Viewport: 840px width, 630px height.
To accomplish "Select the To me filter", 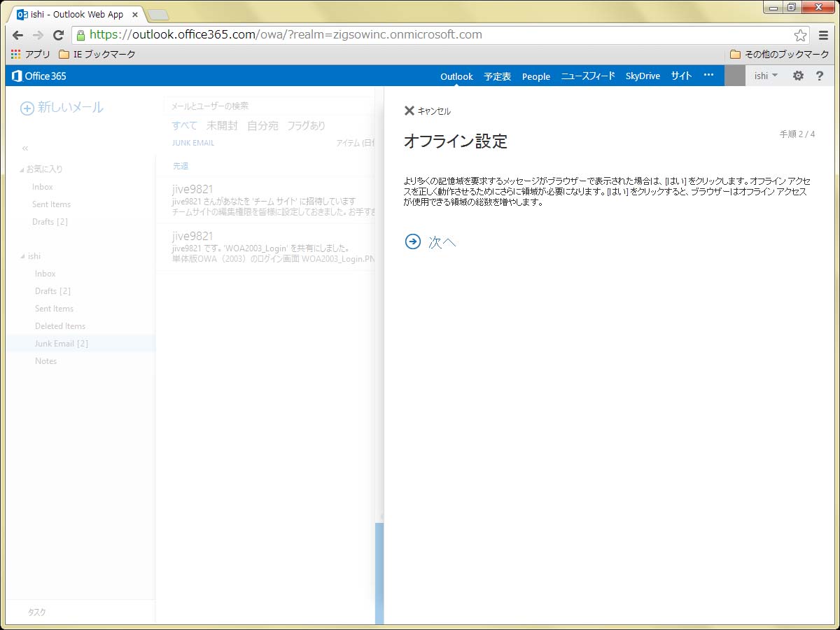I will click(262, 126).
